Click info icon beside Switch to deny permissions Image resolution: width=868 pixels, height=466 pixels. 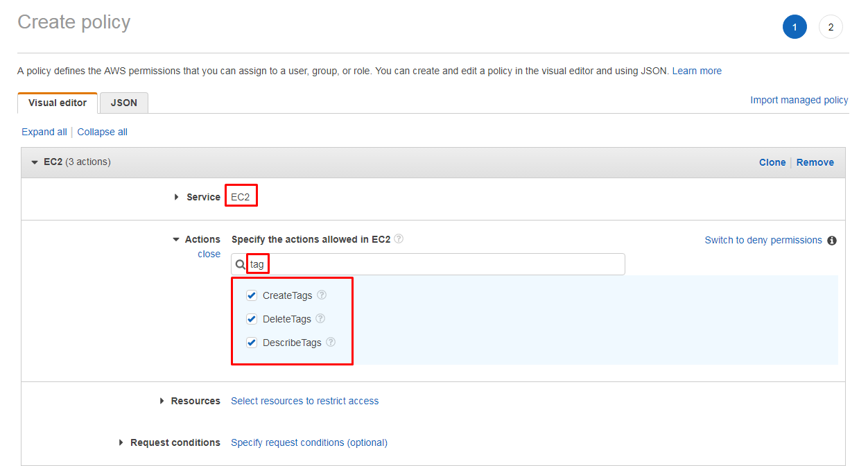pyautogui.click(x=832, y=241)
